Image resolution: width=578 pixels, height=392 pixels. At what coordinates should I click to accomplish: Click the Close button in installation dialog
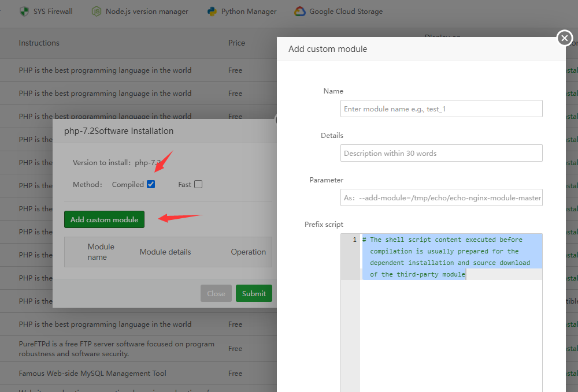coord(216,293)
